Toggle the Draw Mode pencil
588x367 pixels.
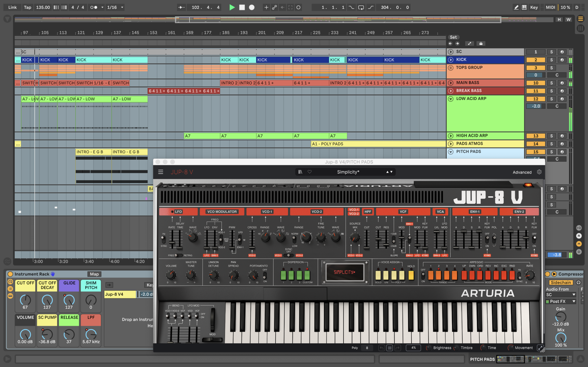coord(516,7)
